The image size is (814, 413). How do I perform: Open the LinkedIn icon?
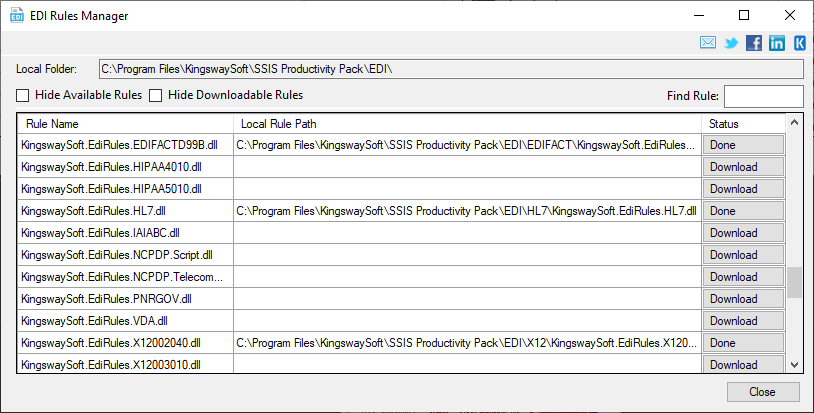click(x=777, y=43)
